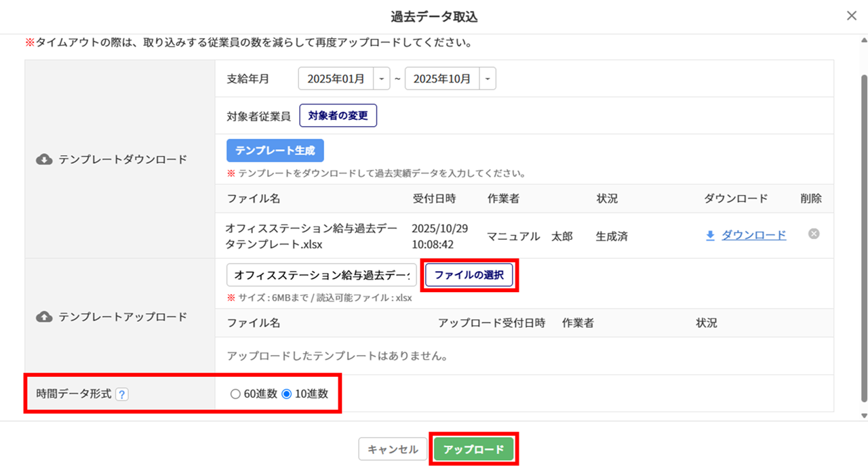Click the キャンセル button
Viewport: 868px width, 473px height.
(393, 449)
